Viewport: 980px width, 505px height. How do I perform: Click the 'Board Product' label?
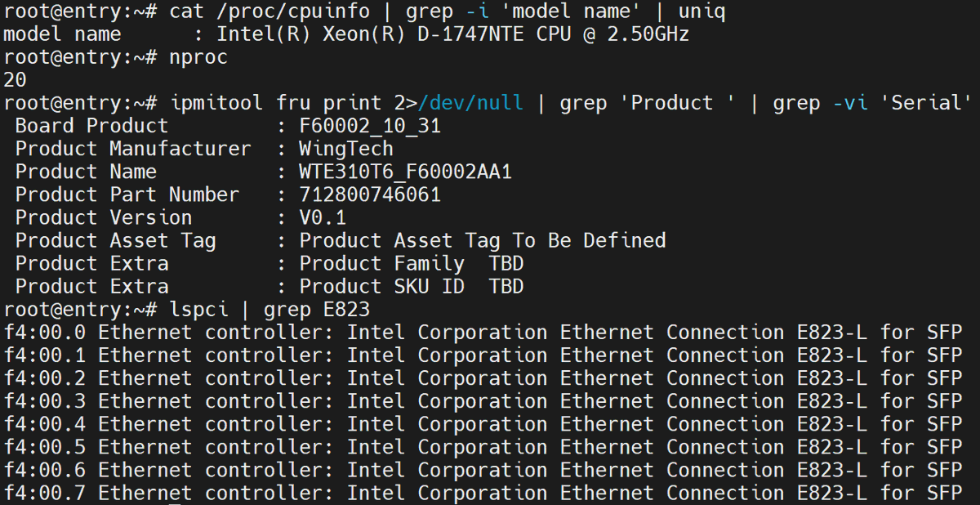point(91,126)
